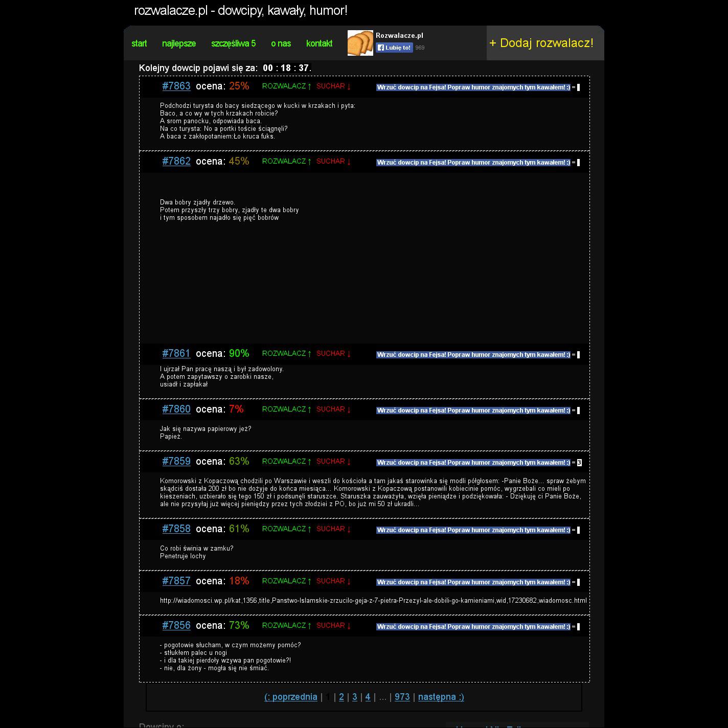The width and height of the screenshot is (728, 728).
Task: Open the 'kontakt' page
Action: (x=319, y=43)
